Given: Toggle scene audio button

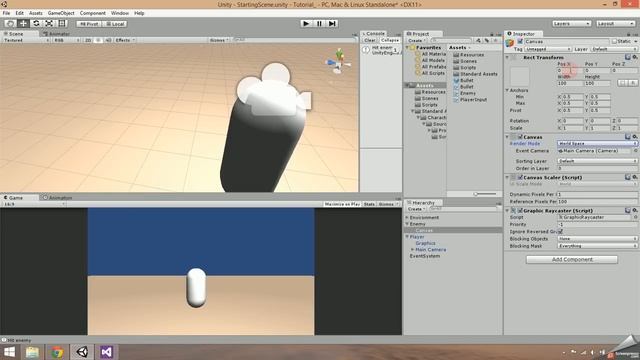Looking at the screenshot, I should (x=108, y=40).
